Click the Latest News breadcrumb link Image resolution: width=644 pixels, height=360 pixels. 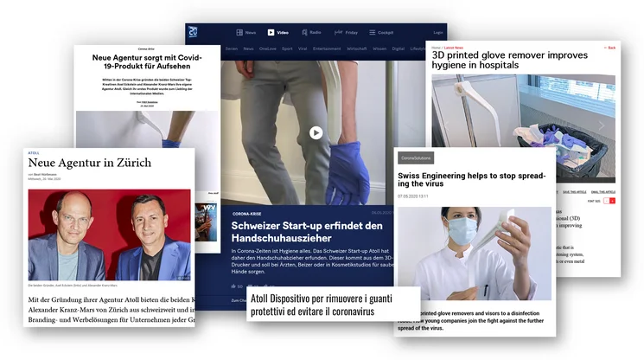[453, 48]
